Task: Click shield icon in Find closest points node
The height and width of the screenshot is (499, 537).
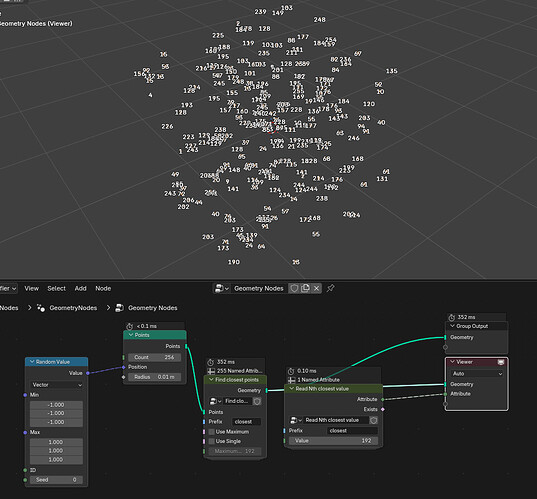Action: click(x=257, y=401)
